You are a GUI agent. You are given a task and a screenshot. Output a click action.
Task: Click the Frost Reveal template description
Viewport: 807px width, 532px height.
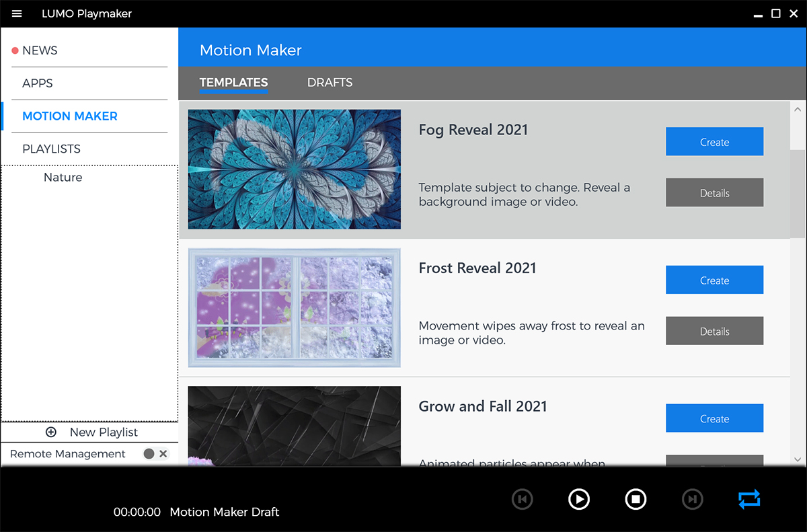pyautogui.click(x=531, y=333)
